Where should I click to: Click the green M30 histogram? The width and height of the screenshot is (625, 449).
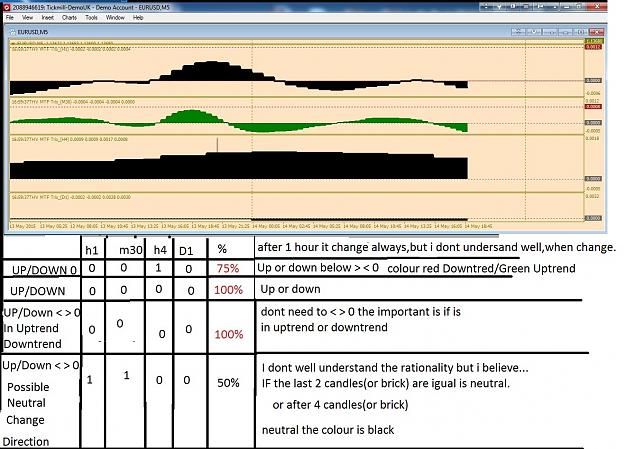click(x=239, y=122)
